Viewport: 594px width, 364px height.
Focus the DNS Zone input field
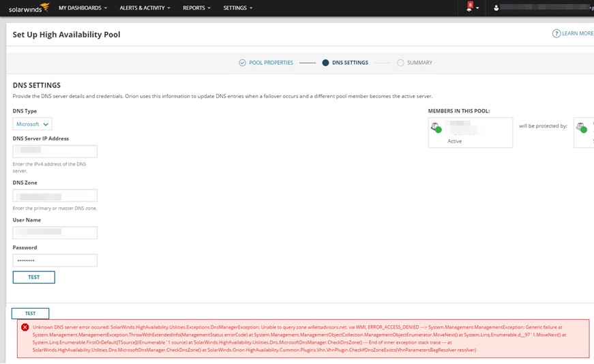click(55, 196)
